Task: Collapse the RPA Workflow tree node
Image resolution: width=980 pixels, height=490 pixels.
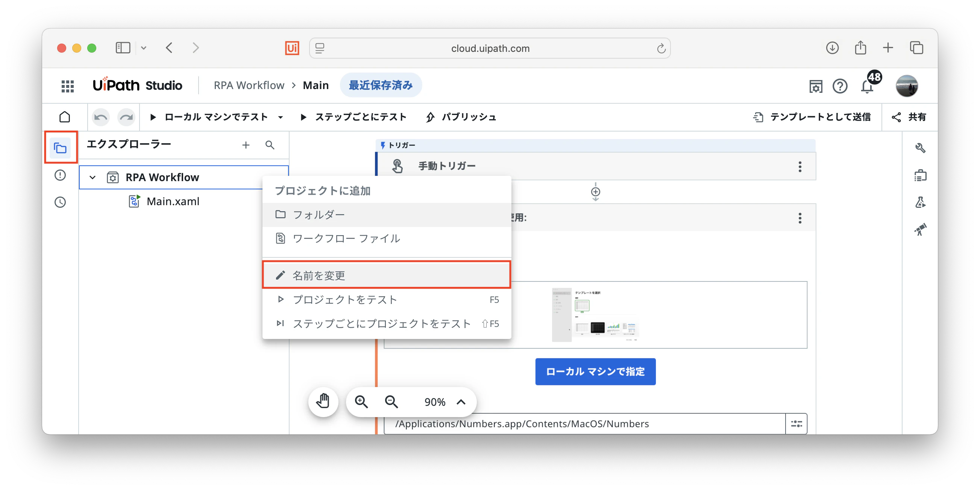Action: pyautogui.click(x=93, y=177)
